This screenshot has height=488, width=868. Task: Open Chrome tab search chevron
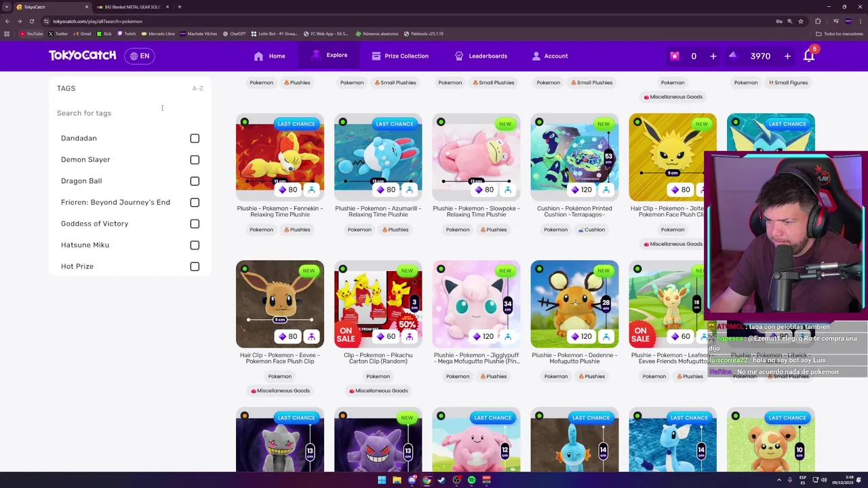pyautogui.click(x=7, y=7)
